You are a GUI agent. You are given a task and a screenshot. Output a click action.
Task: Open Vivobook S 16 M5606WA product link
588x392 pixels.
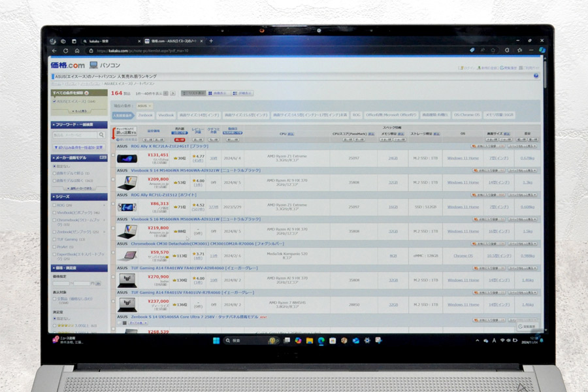[x=195, y=219]
